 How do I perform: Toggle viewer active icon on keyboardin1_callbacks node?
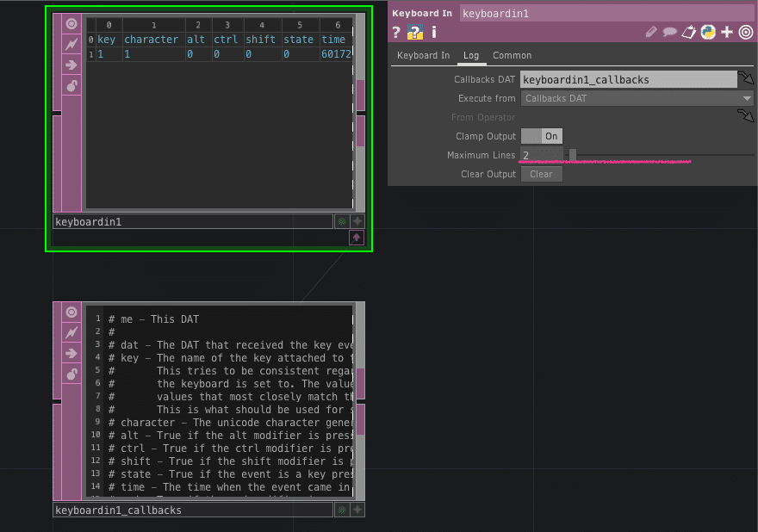pos(71,312)
